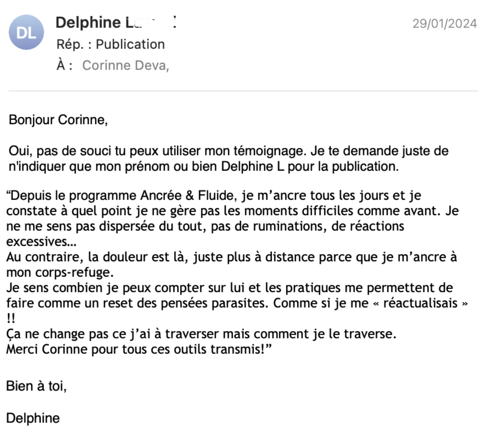Click the greeting 'Bonjour Corinne,'
Screen dimensions: 504x439
(x=58, y=120)
